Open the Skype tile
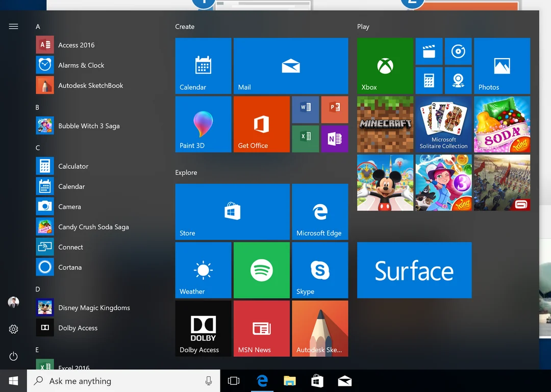The width and height of the screenshot is (551, 392). (x=320, y=270)
